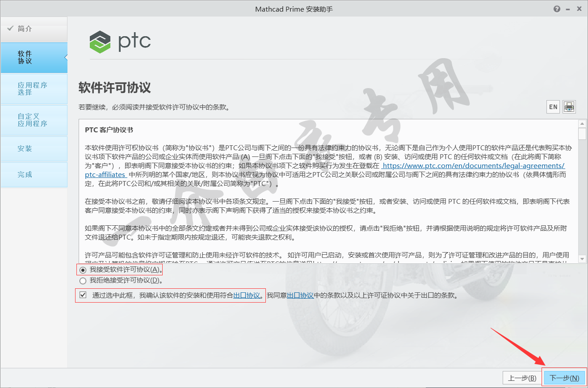This screenshot has height=388, width=588.
Task: Select the 应用程序选择 step in sidebar
Action: (x=34, y=89)
